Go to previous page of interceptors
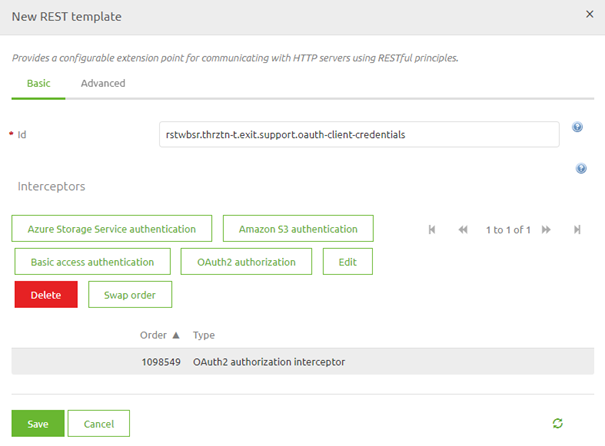 [463, 230]
